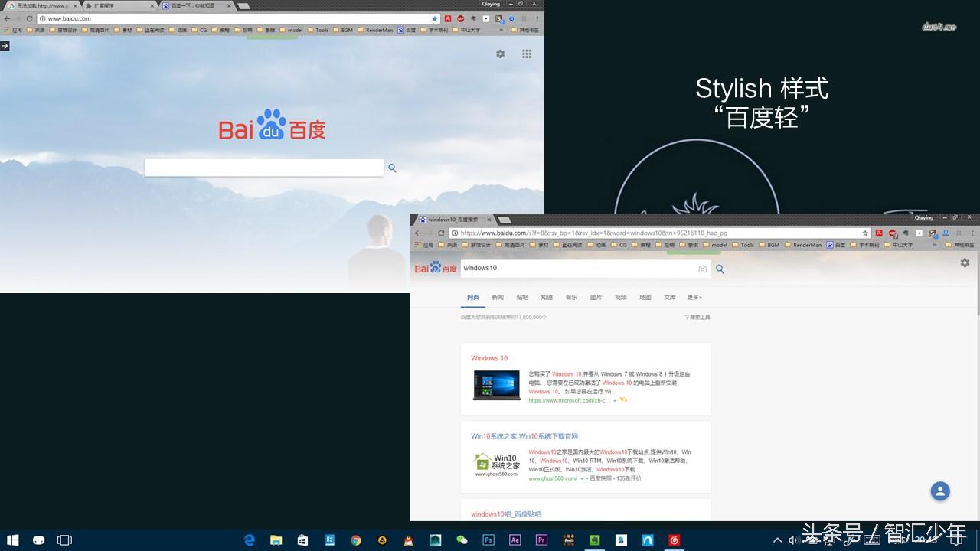This screenshot has height=551, width=980.
Task: Switch to the 图片 search tab
Action: 596,297
